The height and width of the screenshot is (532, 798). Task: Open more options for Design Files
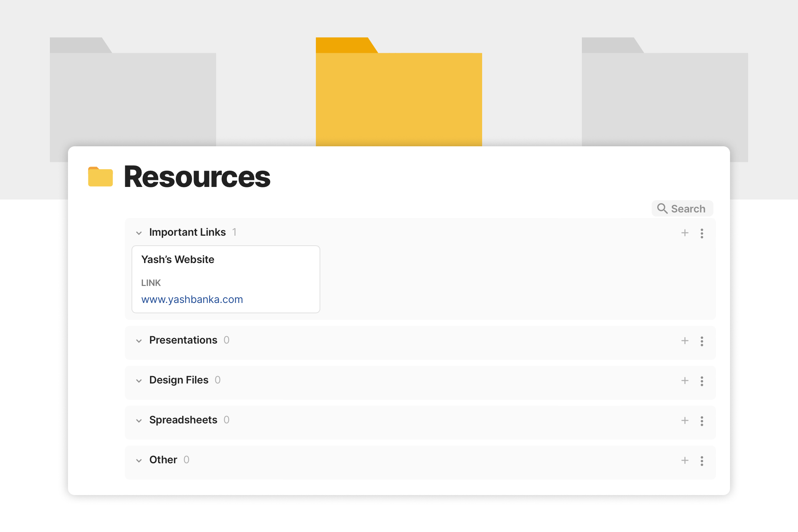[702, 381]
